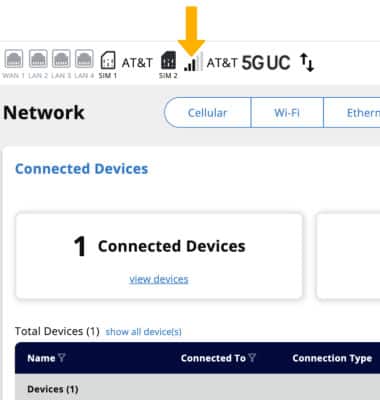Click the LAN 2 port icon
380x400 pixels.
38,59
